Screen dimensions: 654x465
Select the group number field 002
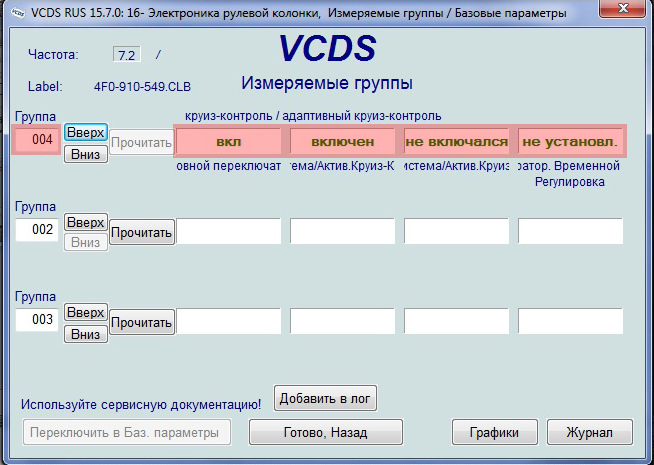37,229
